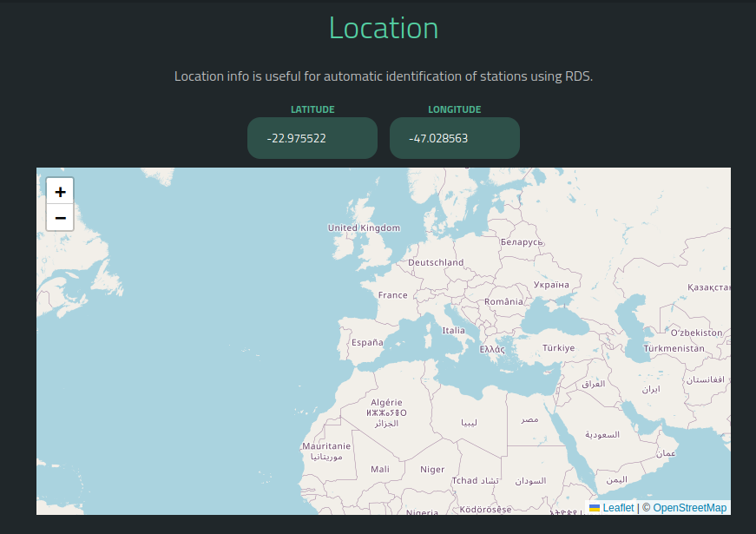The height and width of the screenshot is (534, 756).
Task: Click United Kingdom on the map
Action: tap(364, 228)
